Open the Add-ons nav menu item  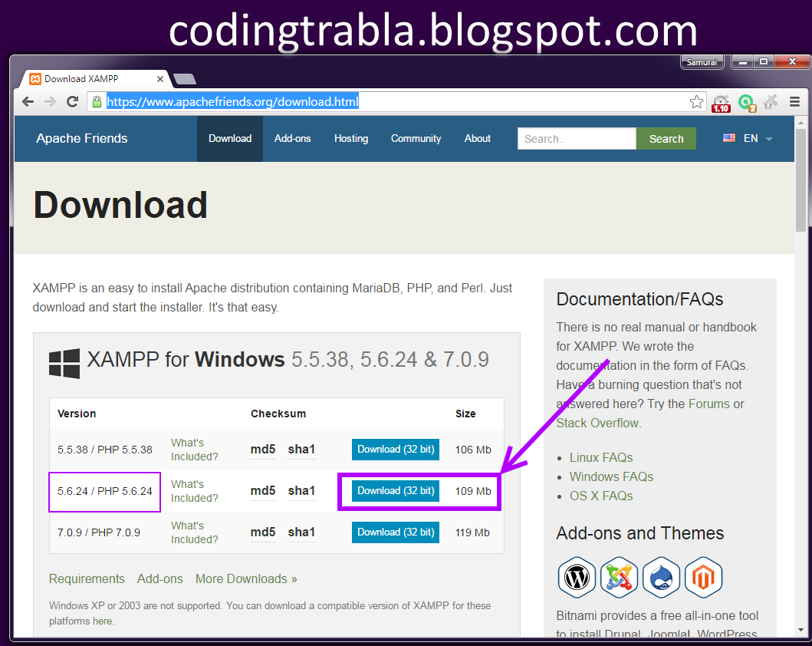pyautogui.click(x=293, y=138)
